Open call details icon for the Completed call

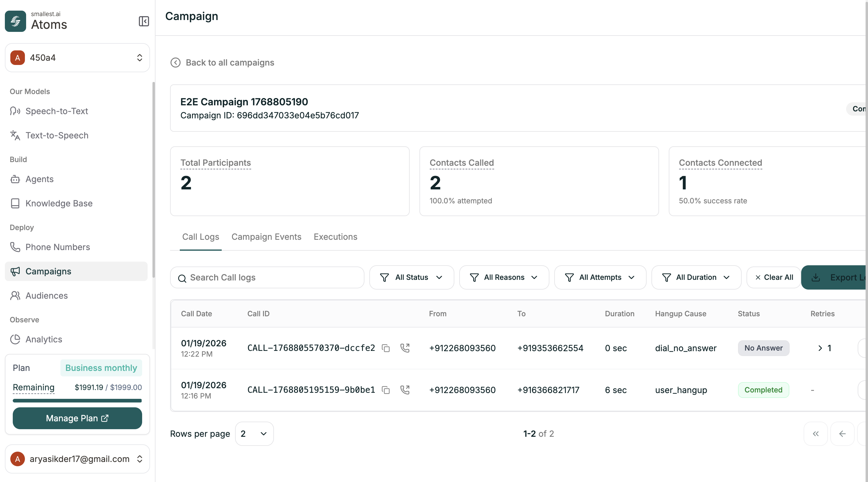tap(405, 390)
